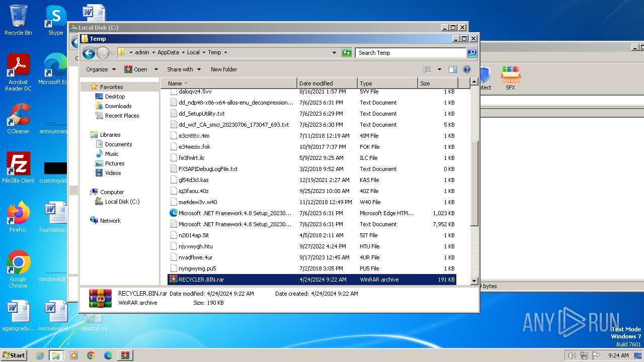Select Pictures under Libraries

pos(115,163)
